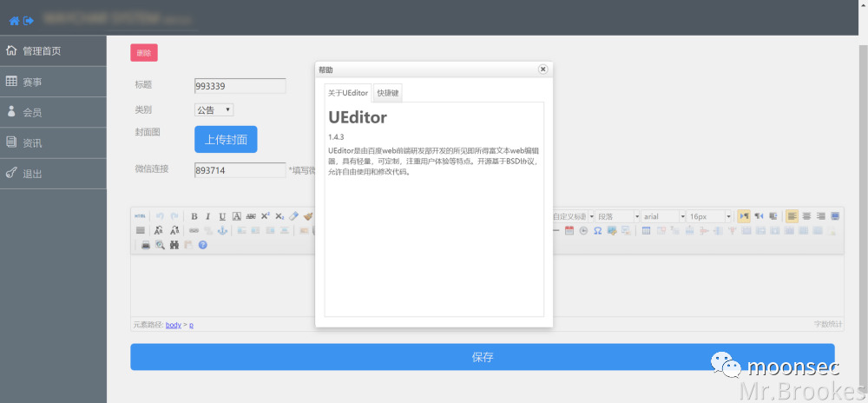Insert table with grid icon
Viewport: 868px width, 403px height.
coord(646,231)
